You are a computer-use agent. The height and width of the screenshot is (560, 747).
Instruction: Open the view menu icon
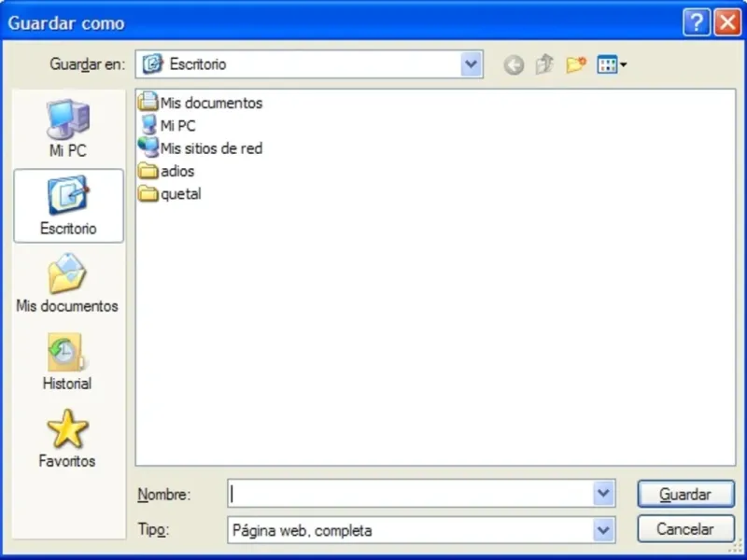click(x=612, y=64)
